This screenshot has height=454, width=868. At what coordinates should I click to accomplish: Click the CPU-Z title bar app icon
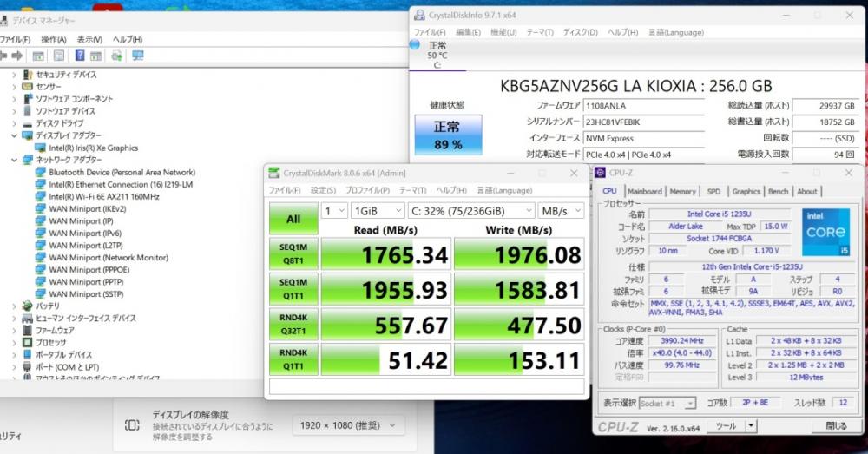[600, 173]
